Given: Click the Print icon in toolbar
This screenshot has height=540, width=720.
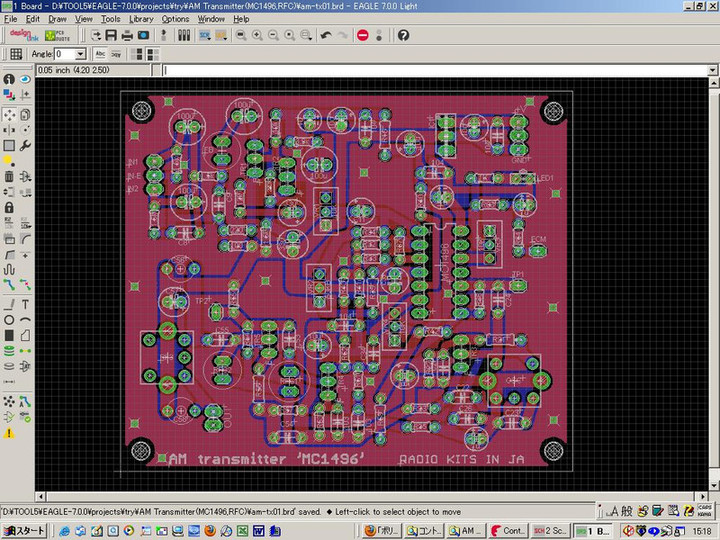Looking at the screenshot, I should tap(127, 35).
